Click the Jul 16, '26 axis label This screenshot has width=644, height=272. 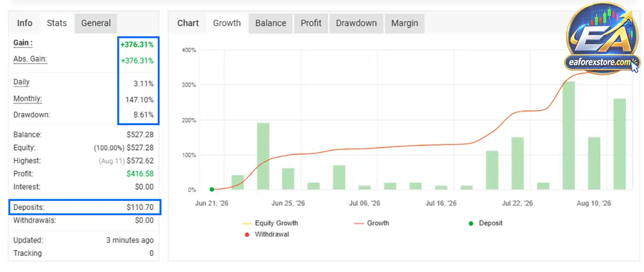tap(441, 203)
